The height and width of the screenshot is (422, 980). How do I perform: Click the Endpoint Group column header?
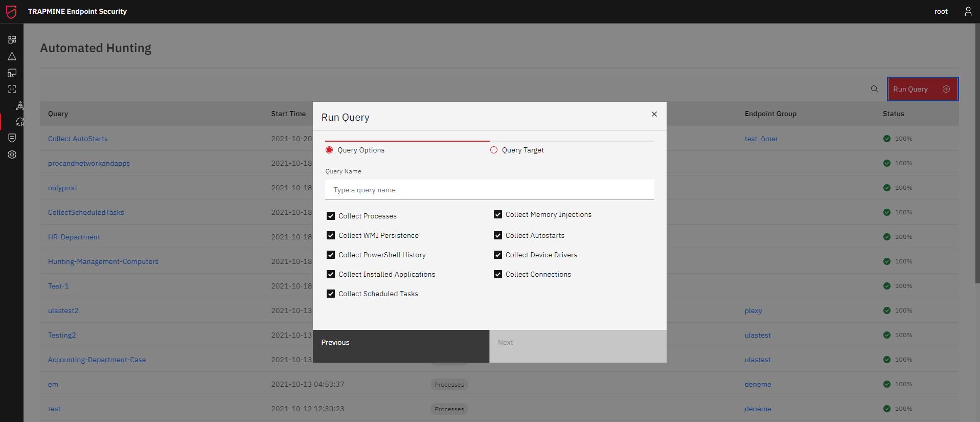770,114
